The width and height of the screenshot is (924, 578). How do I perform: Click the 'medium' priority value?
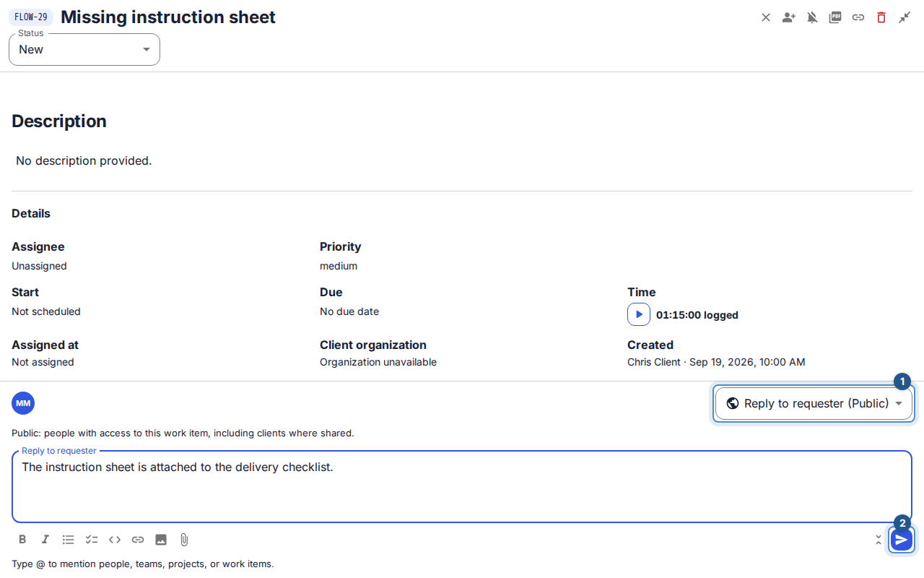[x=339, y=266]
